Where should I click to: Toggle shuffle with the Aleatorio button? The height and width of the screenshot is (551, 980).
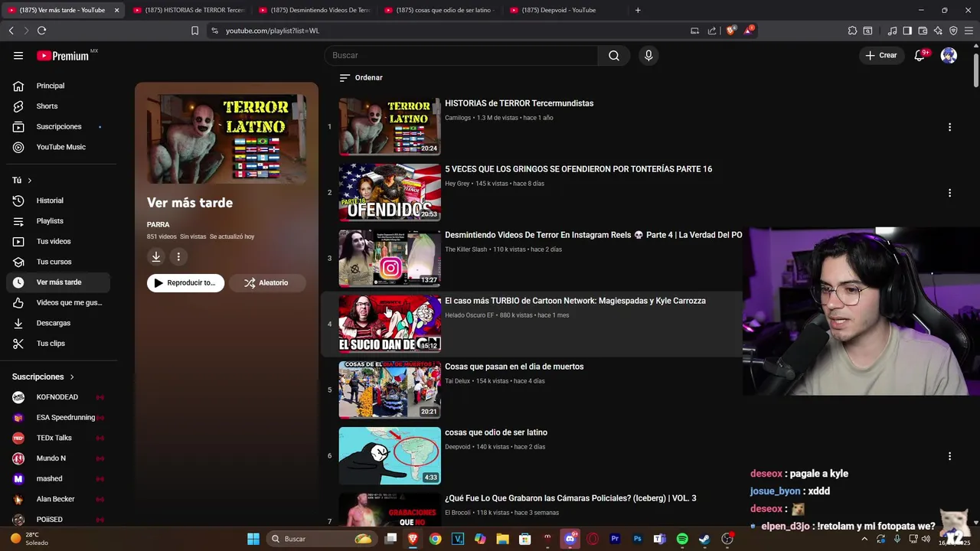[x=266, y=283]
